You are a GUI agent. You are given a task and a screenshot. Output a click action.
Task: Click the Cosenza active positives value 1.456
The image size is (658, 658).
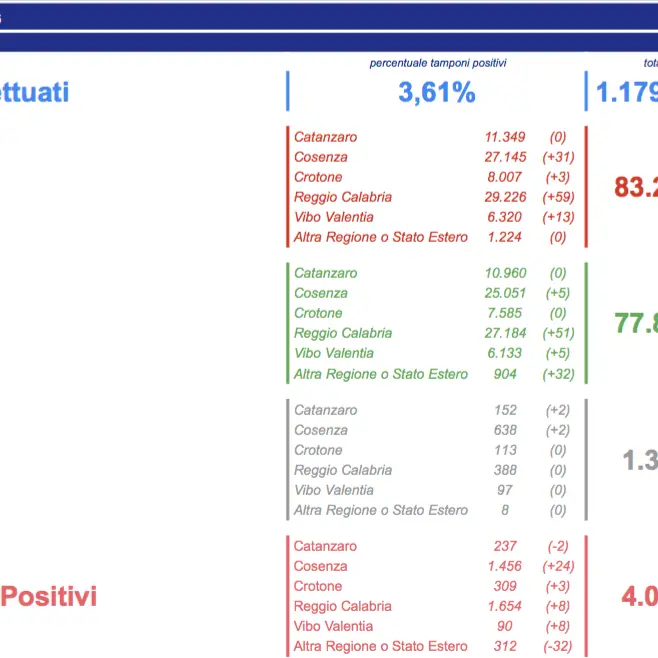point(505,566)
